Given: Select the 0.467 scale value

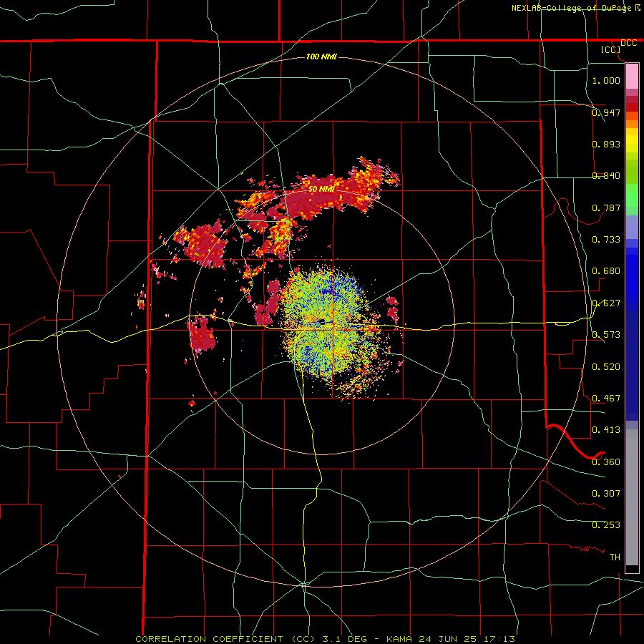Looking at the screenshot, I should [x=606, y=398].
